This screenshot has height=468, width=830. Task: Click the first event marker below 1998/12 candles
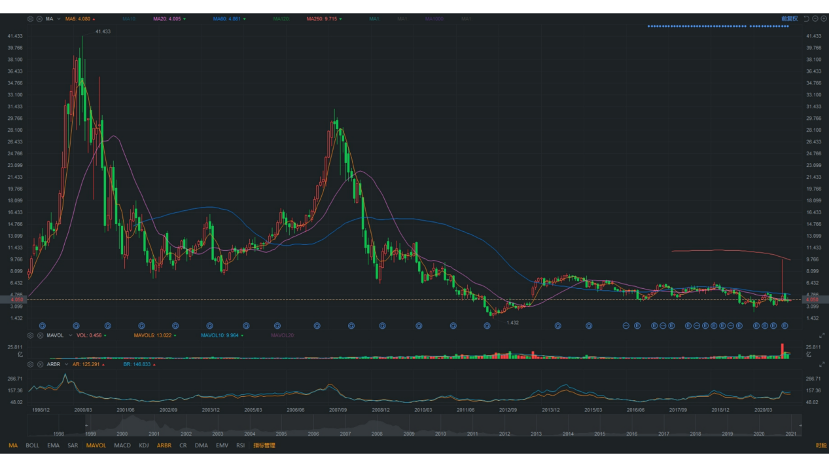click(x=42, y=326)
